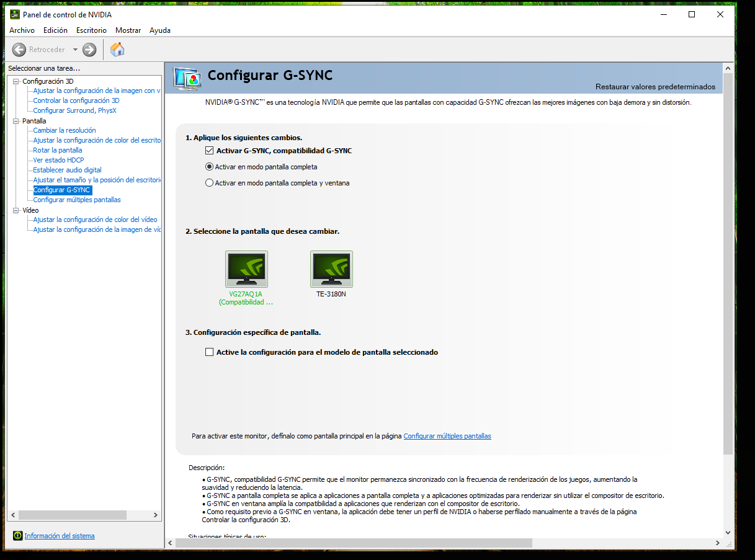The image size is (755, 560).
Task: Select Controlar la configuración 3D
Action: coord(76,100)
